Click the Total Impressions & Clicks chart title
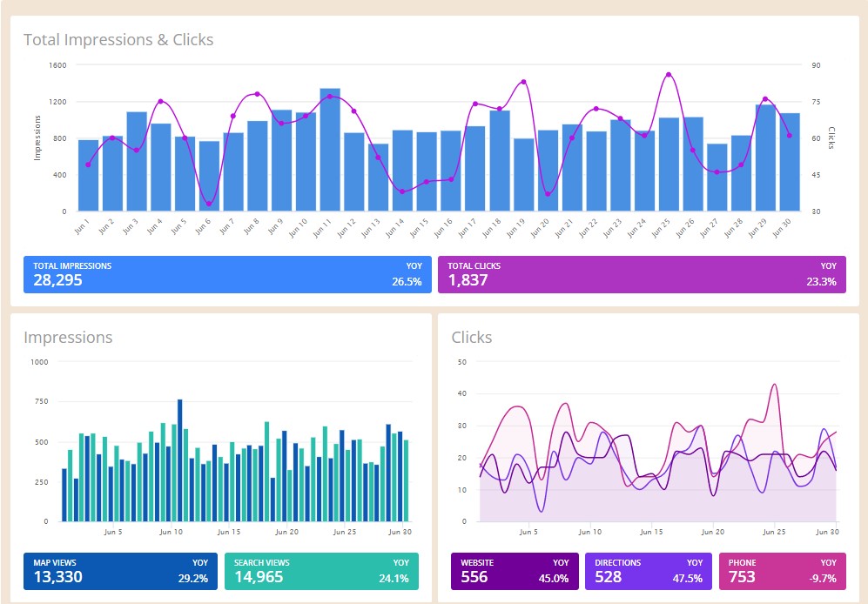868x604 pixels. (118, 39)
